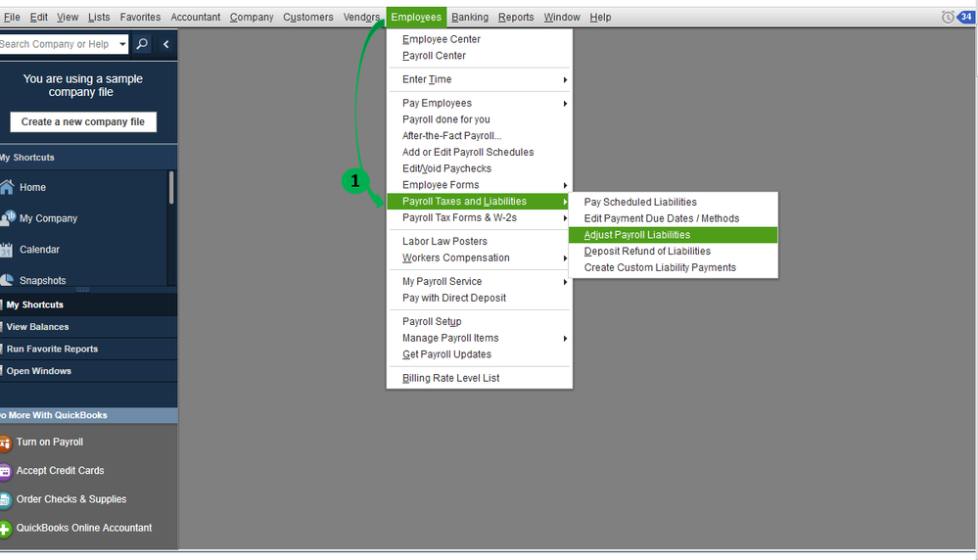The height and width of the screenshot is (560, 978).
Task: Click the search magnifier icon
Action: (x=142, y=44)
